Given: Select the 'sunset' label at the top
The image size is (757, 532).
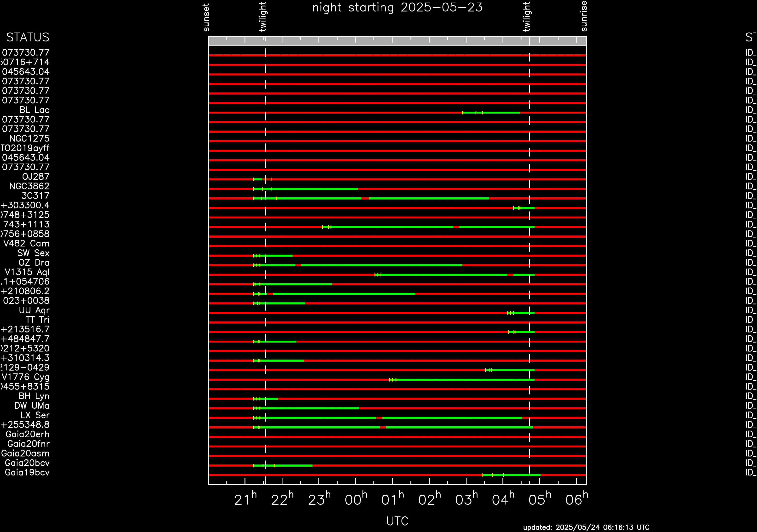Looking at the screenshot, I should (206, 17).
